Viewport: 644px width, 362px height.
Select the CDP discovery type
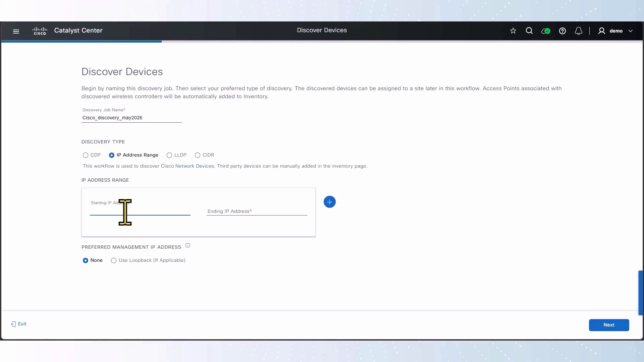pos(86,155)
